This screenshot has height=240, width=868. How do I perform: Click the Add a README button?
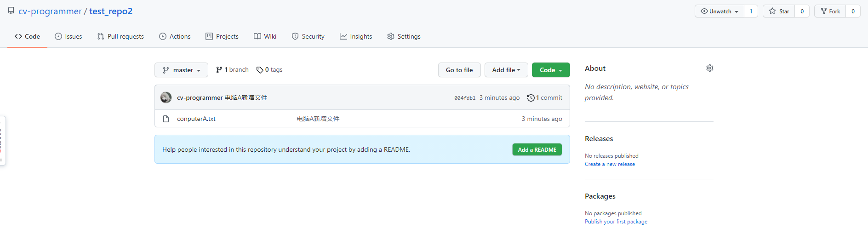coord(537,149)
